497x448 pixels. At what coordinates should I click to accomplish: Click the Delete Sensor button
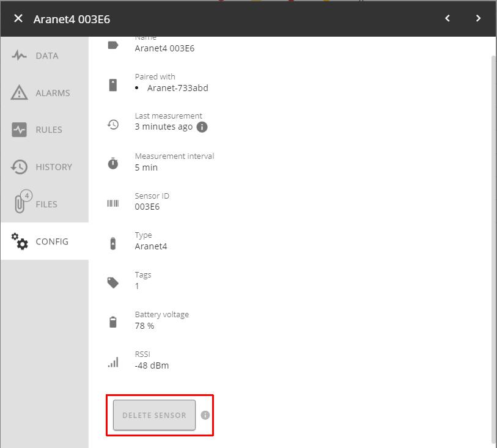click(154, 415)
